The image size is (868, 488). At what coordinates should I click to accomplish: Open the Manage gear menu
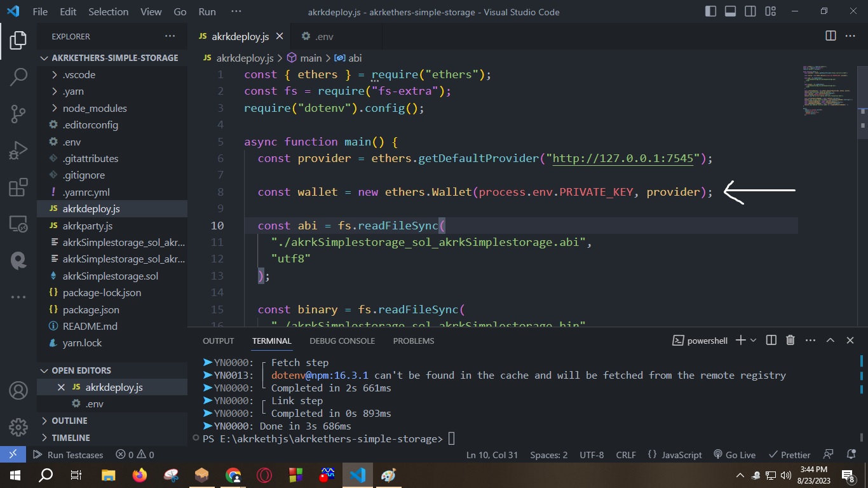[17, 428]
